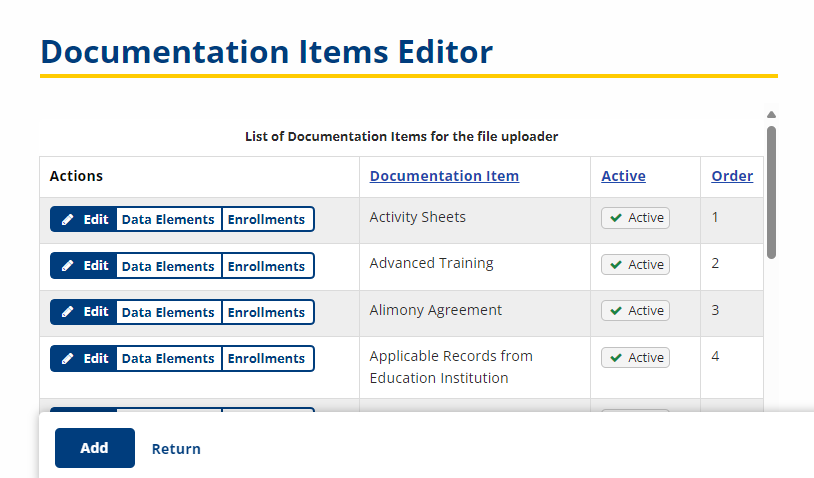Toggle Active status for Alimony Agreement
The height and width of the screenshot is (478, 814).
(635, 311)
